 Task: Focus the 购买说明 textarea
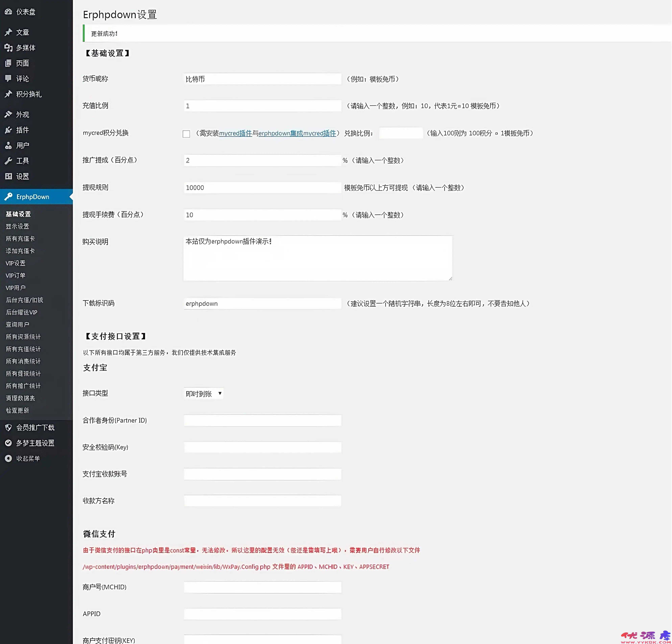point(317,258)
